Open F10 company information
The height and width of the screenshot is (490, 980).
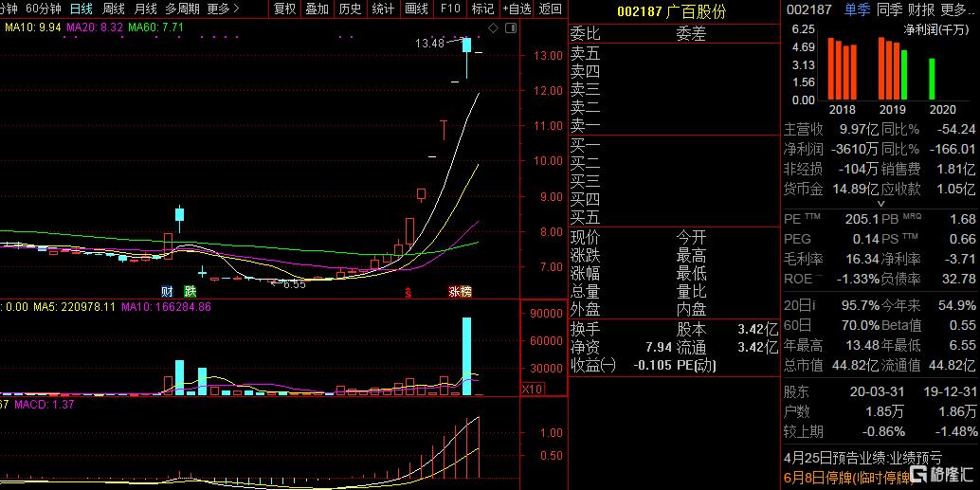click(450, 9)
